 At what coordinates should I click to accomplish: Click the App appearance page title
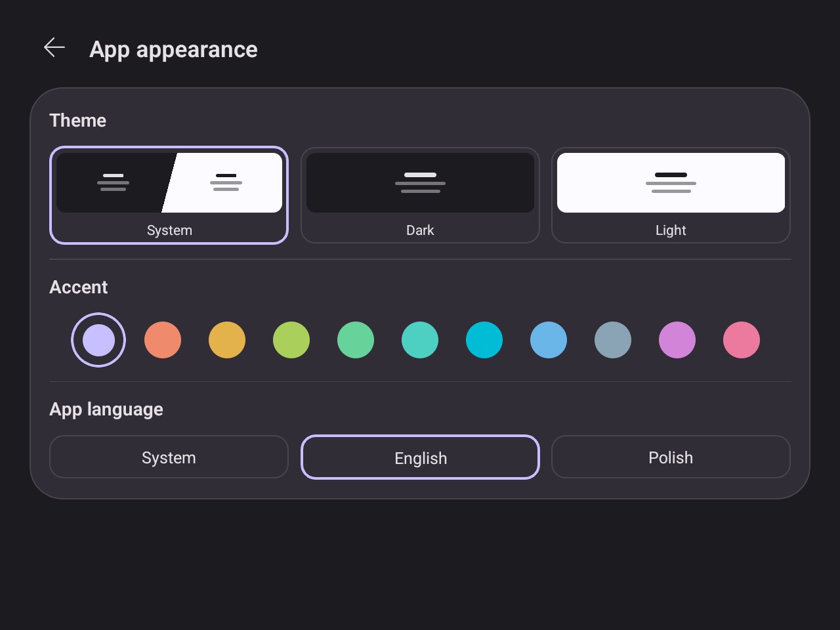tap(173, 50)
